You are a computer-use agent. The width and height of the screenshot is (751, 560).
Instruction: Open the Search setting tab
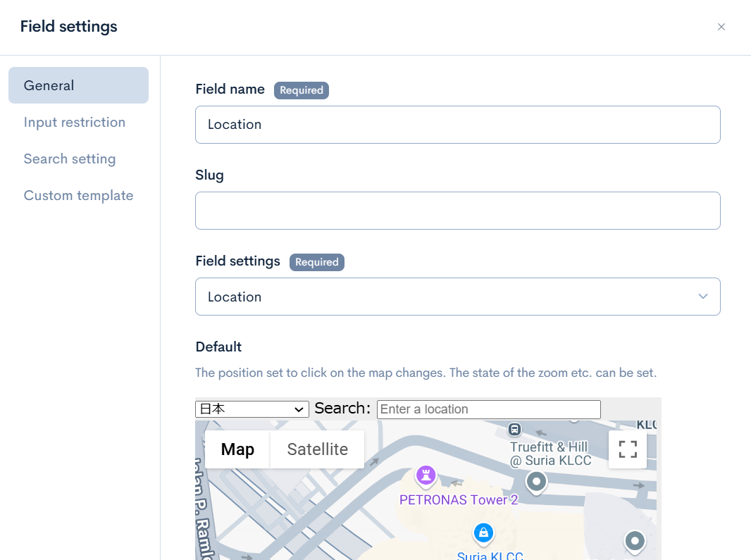70,158
